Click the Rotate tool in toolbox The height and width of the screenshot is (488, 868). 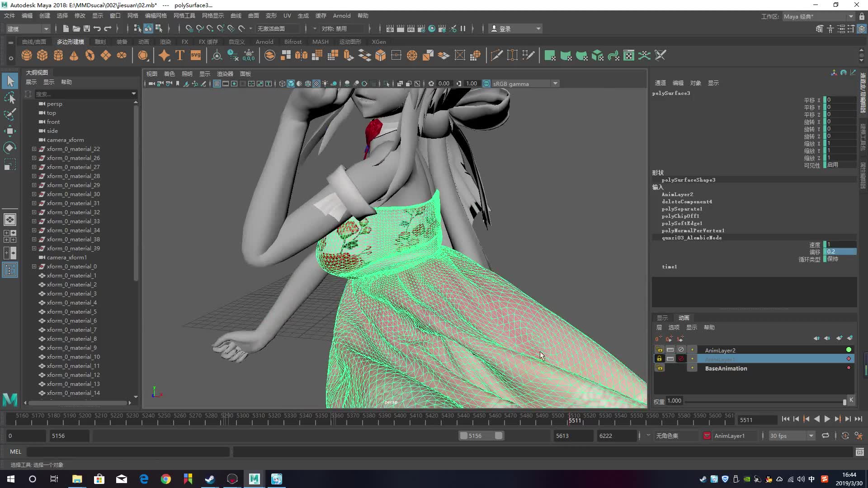9,148
